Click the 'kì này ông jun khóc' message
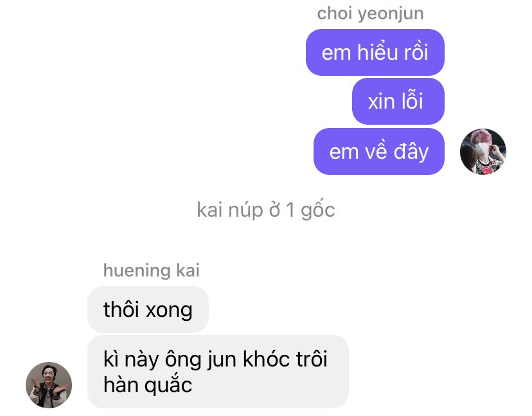The height and width of the screenshot is (416, 532). (x=218, y=372)
